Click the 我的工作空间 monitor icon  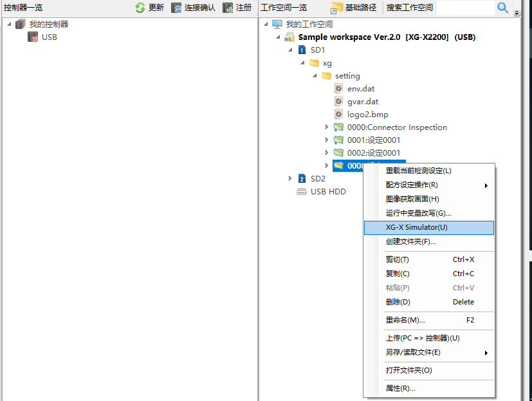[x=277, y=24]
